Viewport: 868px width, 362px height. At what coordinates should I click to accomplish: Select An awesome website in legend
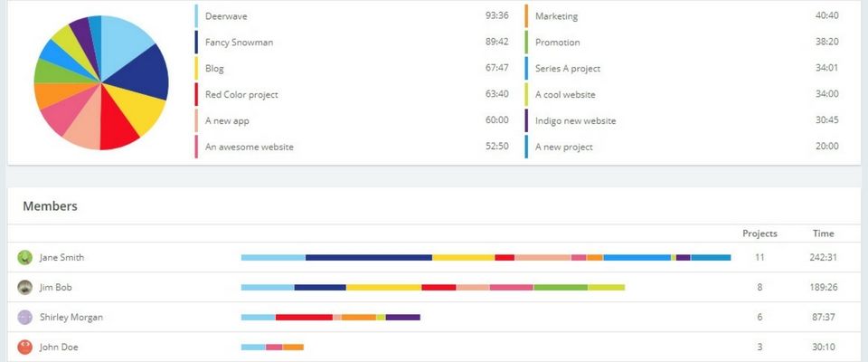point(250,147)
